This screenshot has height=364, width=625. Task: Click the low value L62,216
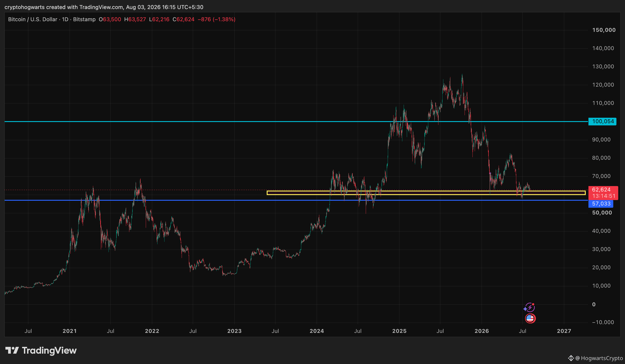click(x=159, y=19)
